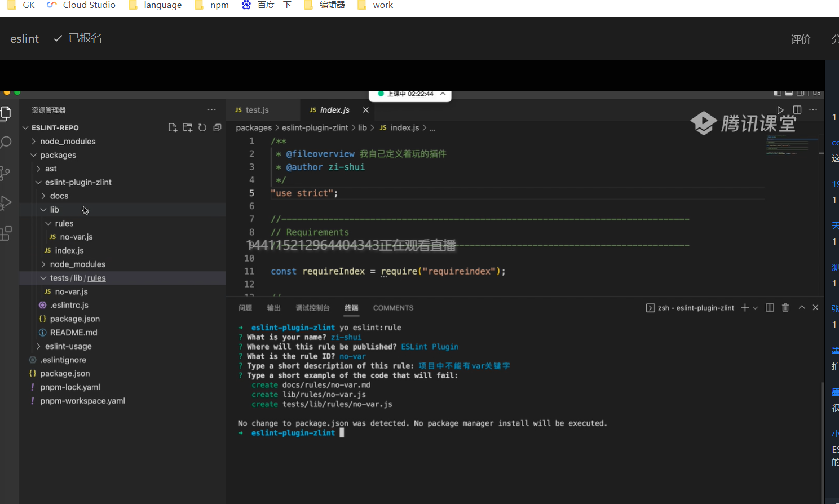
Task: Open the 评价 tab on the course page
Action: pos(801,39)
